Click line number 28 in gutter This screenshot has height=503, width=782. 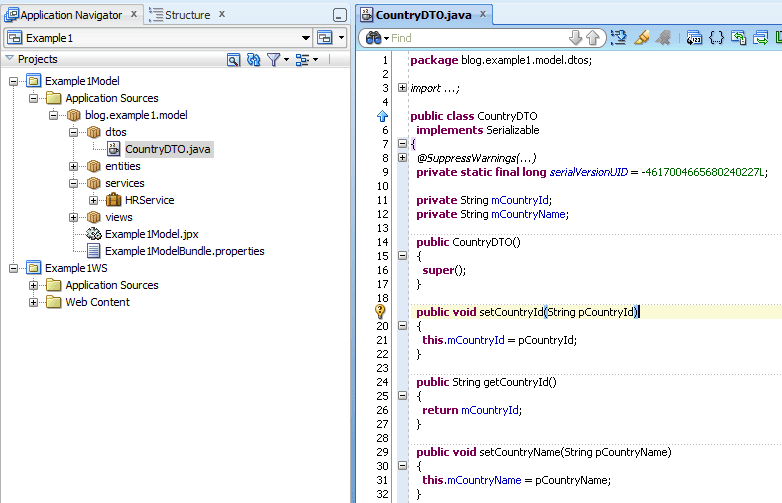tap(383, 438)
